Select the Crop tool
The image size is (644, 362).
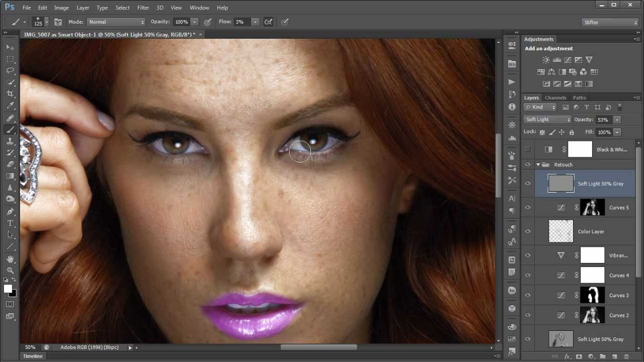pyautogui.click(x=10, y=94)
